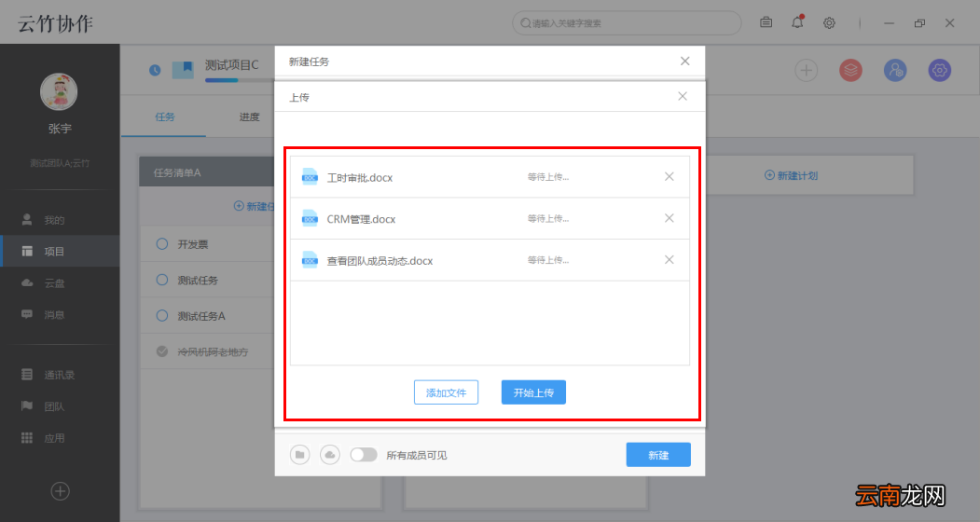Click the gray plus circle in project header

(807, 70)
